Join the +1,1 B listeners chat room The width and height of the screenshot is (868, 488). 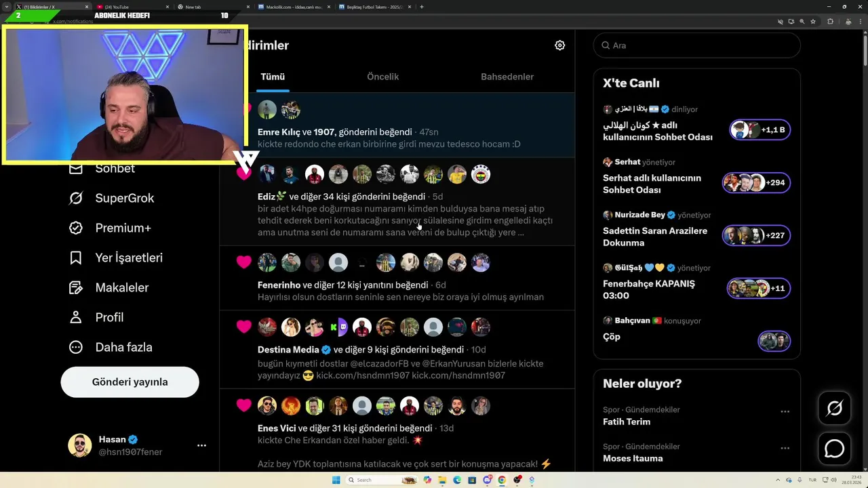759,129
